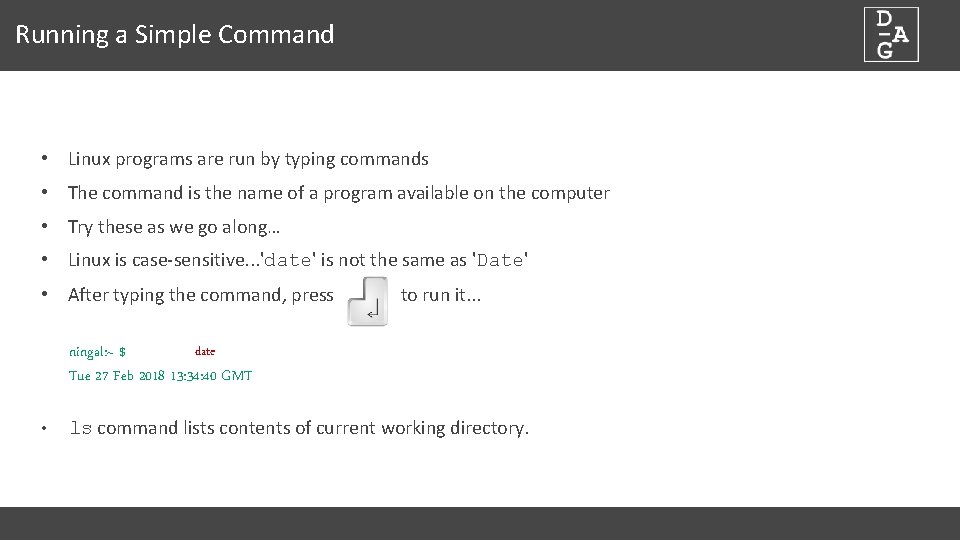Click the small bullet before 'ls'
The image size is (960, 540).
pos(46,430)
